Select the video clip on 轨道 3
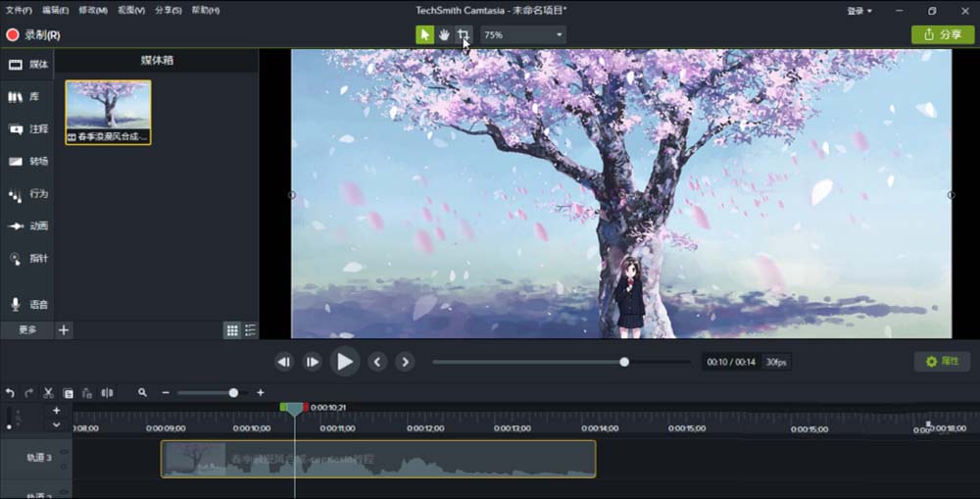The image size is (980, 499). pos(378,459)
